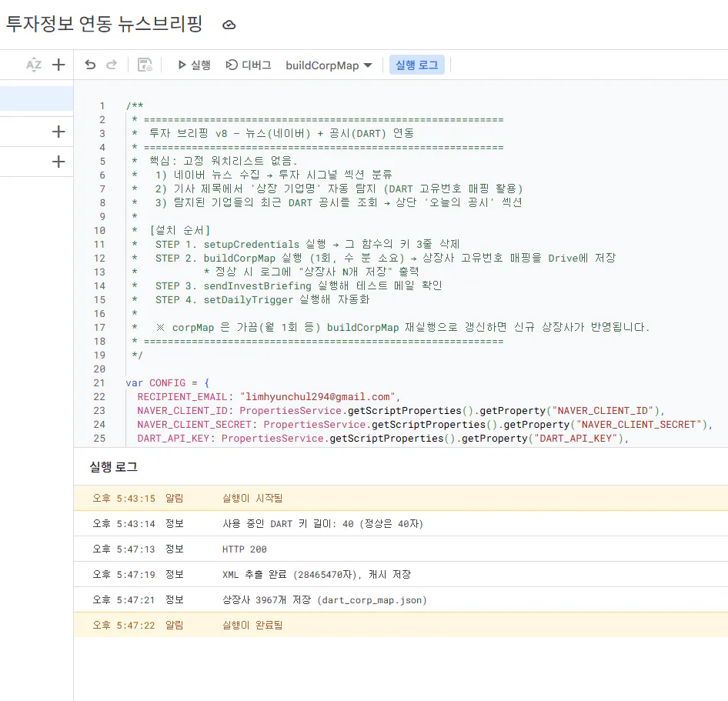Select the highlighted file in sidebar

coord(36,98)
